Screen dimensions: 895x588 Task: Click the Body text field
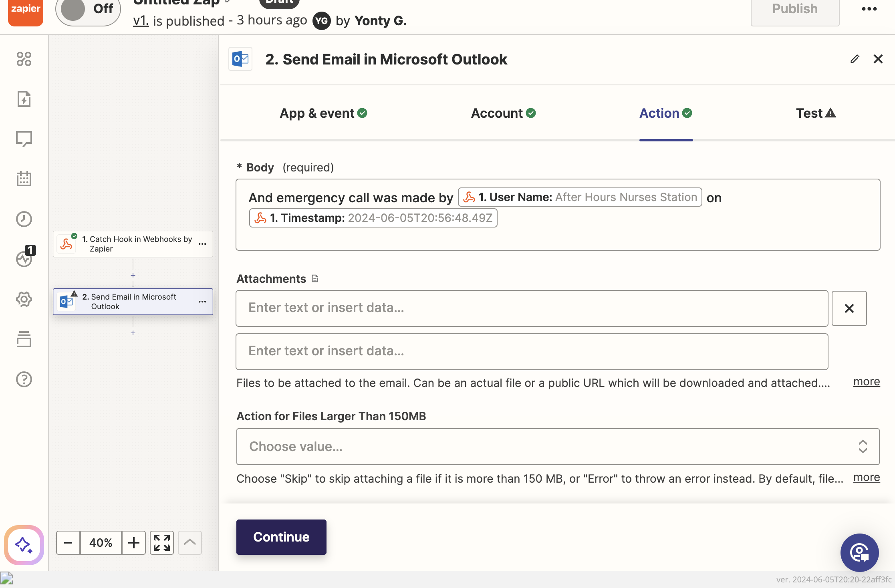558,215
